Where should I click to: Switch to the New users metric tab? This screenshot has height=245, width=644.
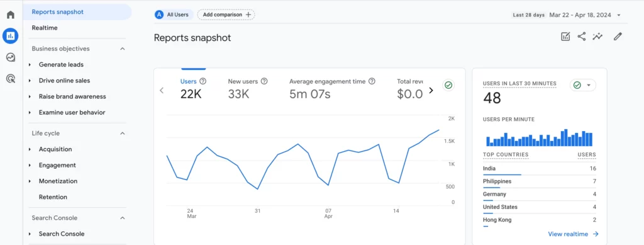[248, 88]
